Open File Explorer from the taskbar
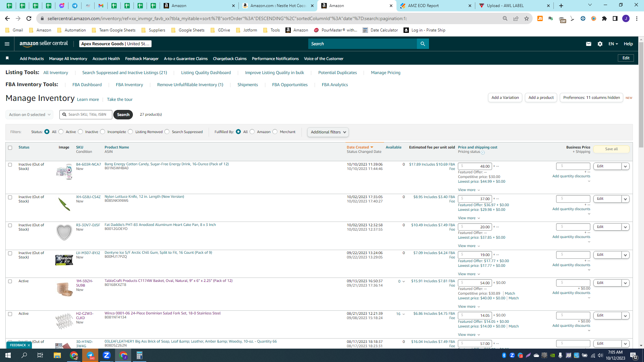The width and height of the screenshot is (644, 362). click(x=57, y=355)
